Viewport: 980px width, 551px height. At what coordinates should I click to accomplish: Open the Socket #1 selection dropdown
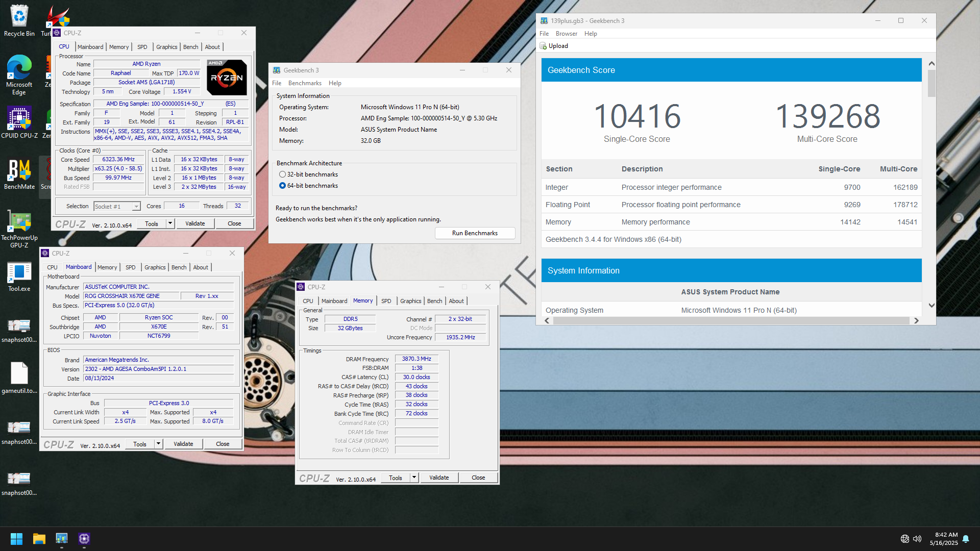pos(117,207)
